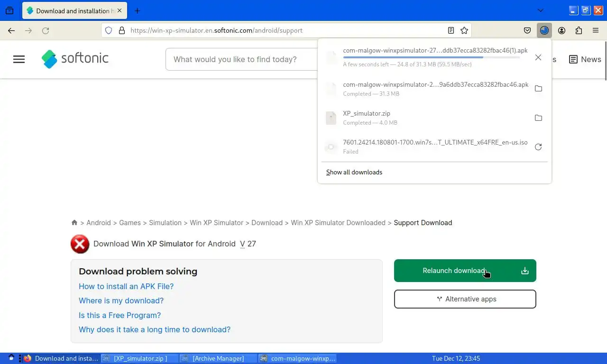Screen dimensions: 607x364
Task: Open Win XP Simulator Downloaded breadcrumb
Action: pyautogui.click(x=338, y=223)
